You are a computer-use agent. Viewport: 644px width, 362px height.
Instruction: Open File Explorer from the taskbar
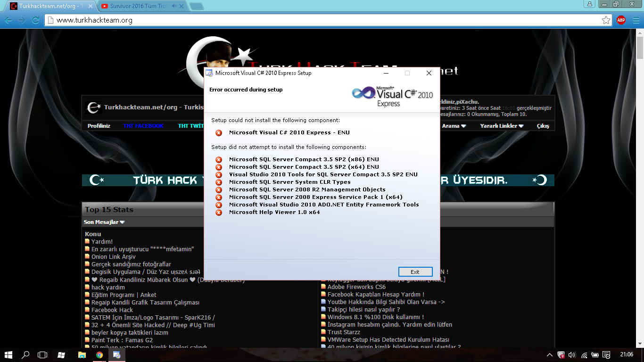coord(82,355)
